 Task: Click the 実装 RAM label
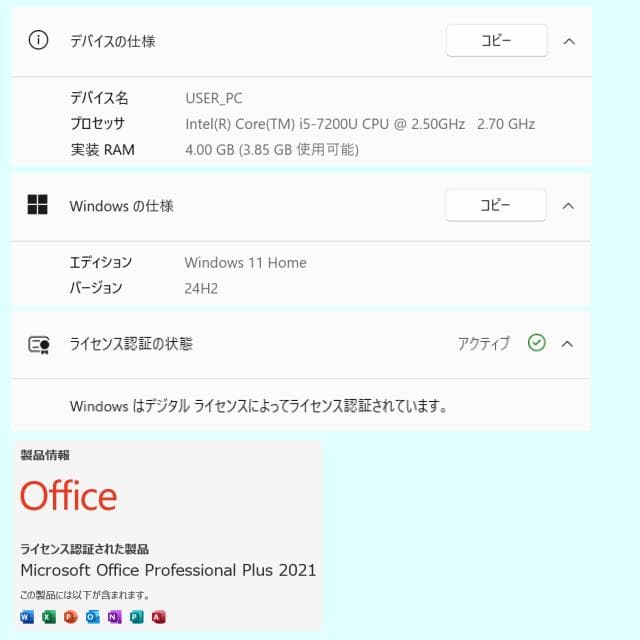[x=102, y=150]
